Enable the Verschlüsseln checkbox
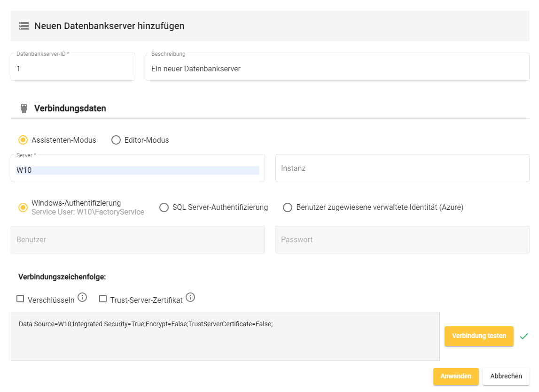The height and width of the screenshot is (392, 539). point(20,298)
